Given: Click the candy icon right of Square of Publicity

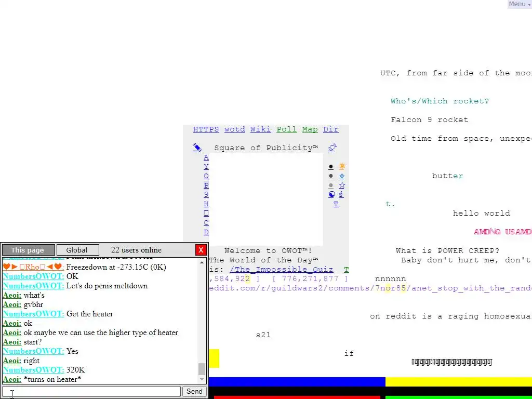Looking at the screenshot, I should pyautogui.click(x=332, y=148).
